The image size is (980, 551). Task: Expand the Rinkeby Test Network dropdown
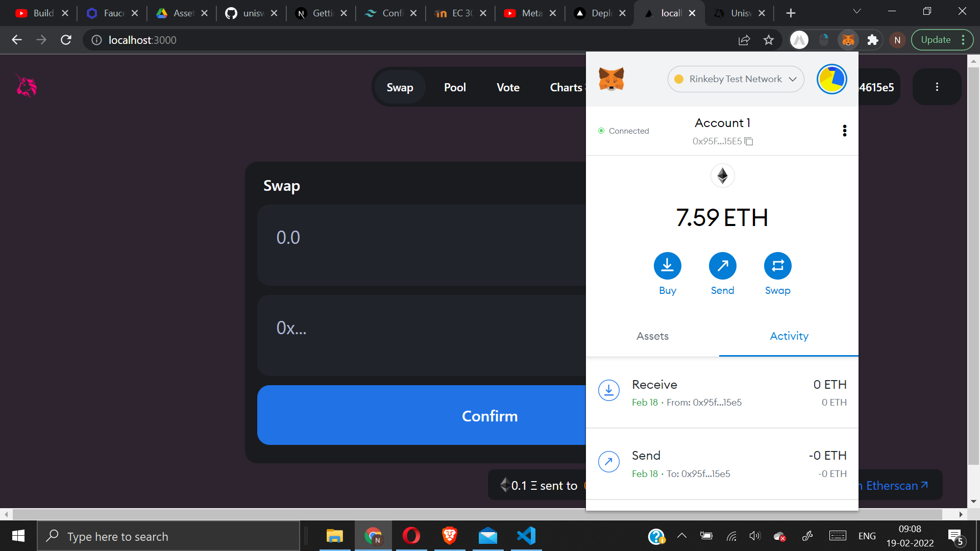pos(736,79)
